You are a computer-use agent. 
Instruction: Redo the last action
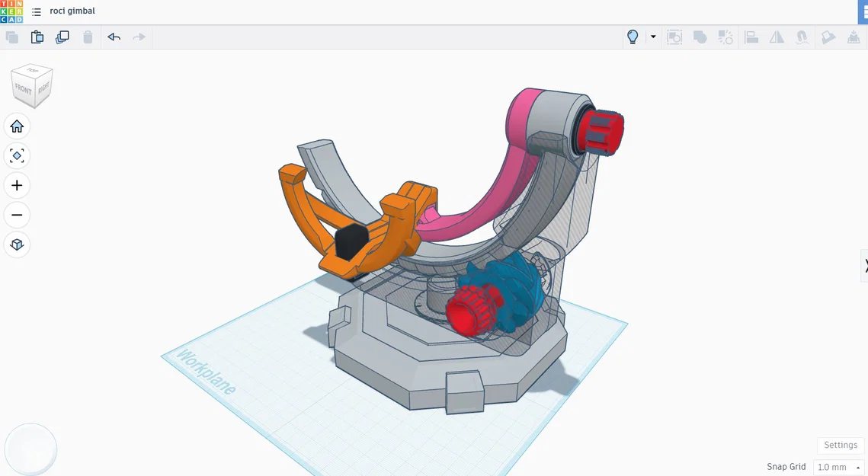pyautogui.click(x=137, y=37)
